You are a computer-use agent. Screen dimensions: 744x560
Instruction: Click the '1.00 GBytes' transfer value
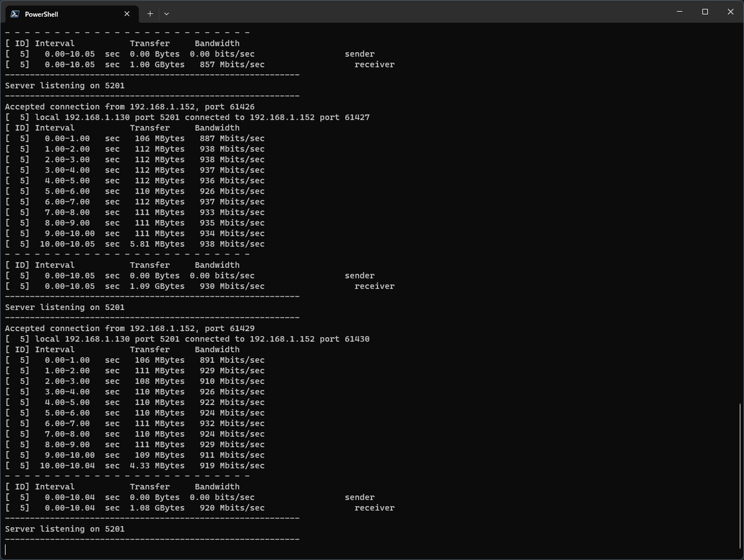point(157,64)
